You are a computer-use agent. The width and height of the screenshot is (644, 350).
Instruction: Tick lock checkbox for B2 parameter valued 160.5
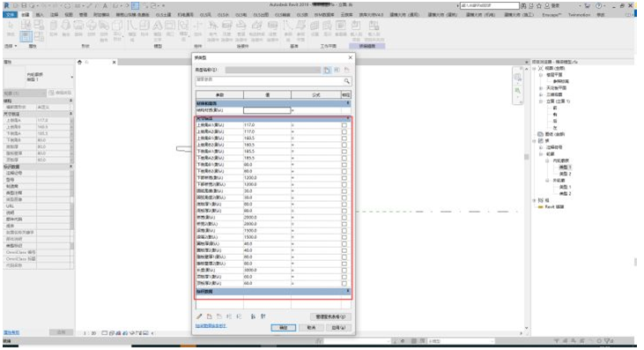tap(344, 145)
